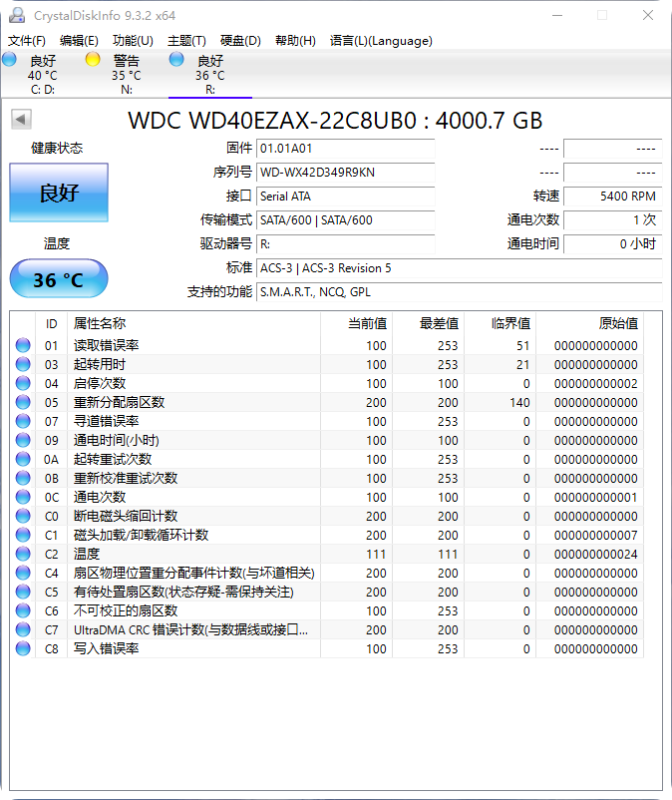This screenshot has height=800, width=672.
Task: Click the 接口 field showing Serial ATA
Action: coord(346,197)
